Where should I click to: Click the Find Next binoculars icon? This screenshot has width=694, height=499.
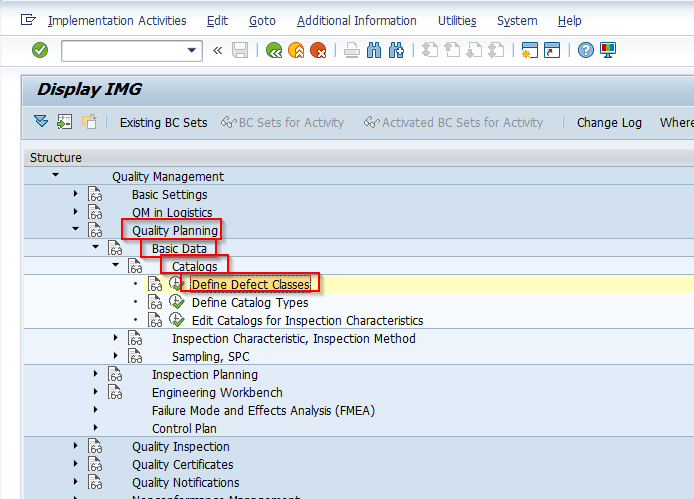click(x=396, y=50)
